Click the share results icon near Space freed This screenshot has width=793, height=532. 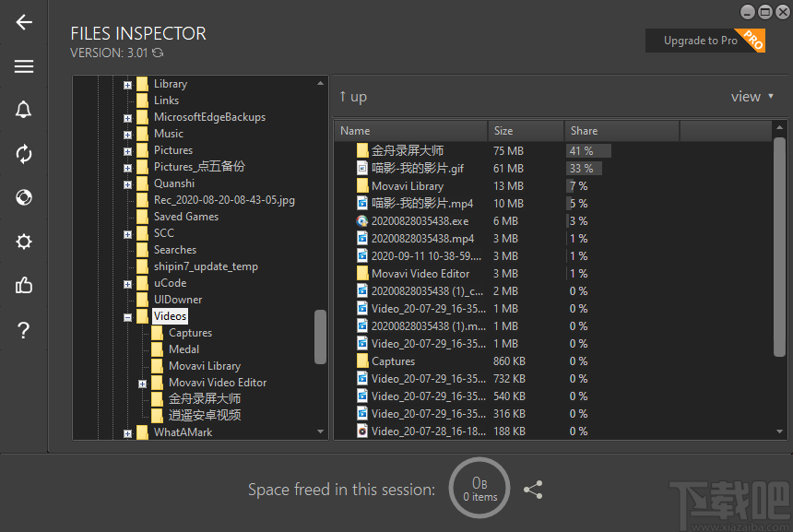coord(533,490)
